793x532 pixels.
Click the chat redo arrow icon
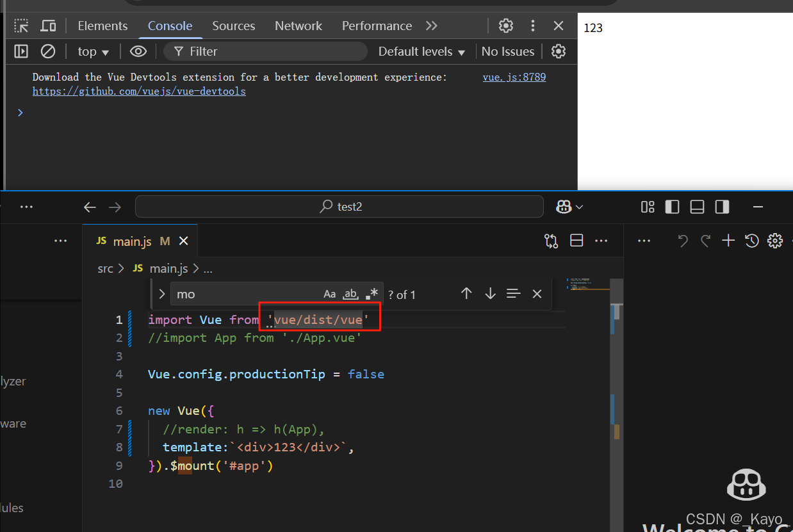tap(705, 241)
